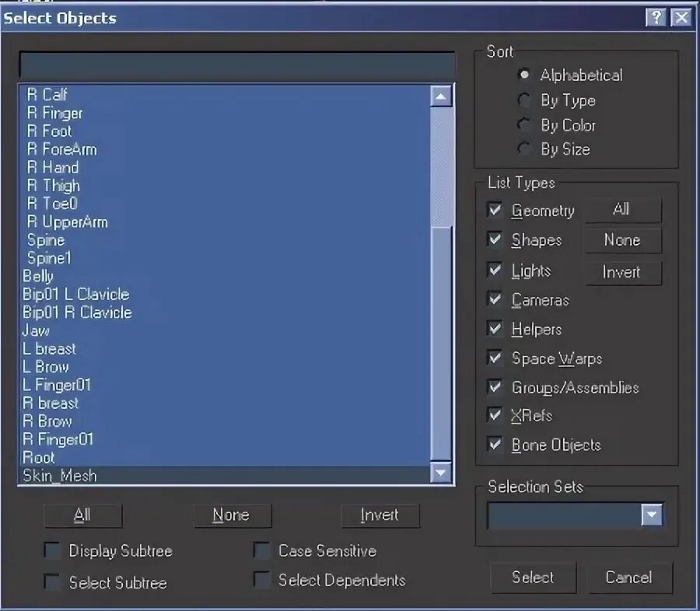700x611 pixels.
Task: Select R Brow in the list
Action: click(225, 421)
